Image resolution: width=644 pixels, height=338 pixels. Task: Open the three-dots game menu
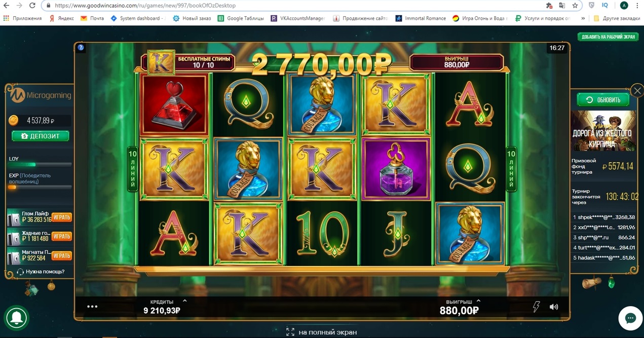point(92,307)
